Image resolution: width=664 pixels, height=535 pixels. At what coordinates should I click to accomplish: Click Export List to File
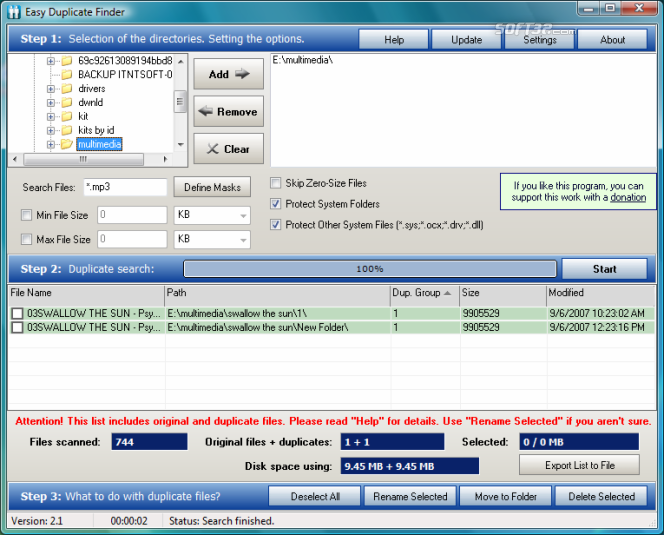pos(579,465)
